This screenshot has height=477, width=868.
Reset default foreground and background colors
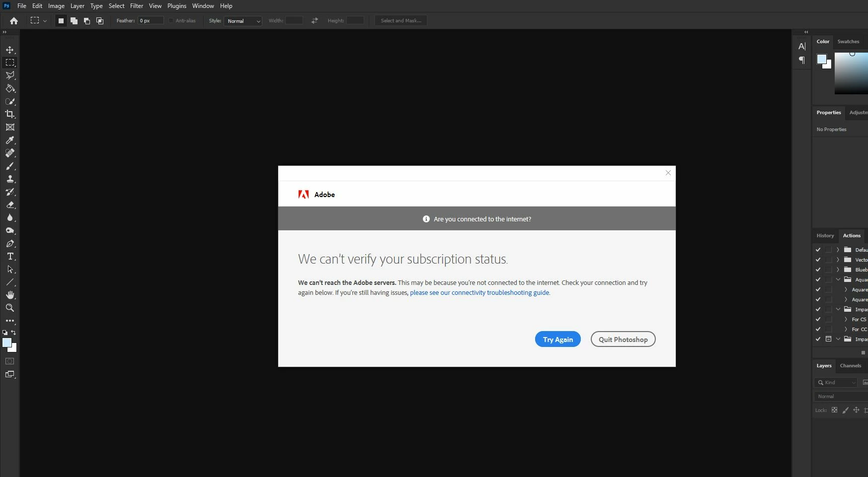(5, 333)
